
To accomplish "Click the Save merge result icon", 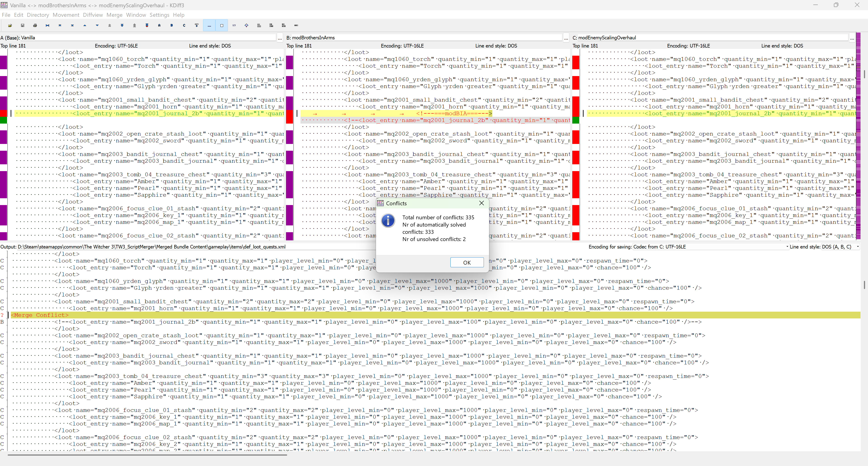I will click(x=23, y=25).
